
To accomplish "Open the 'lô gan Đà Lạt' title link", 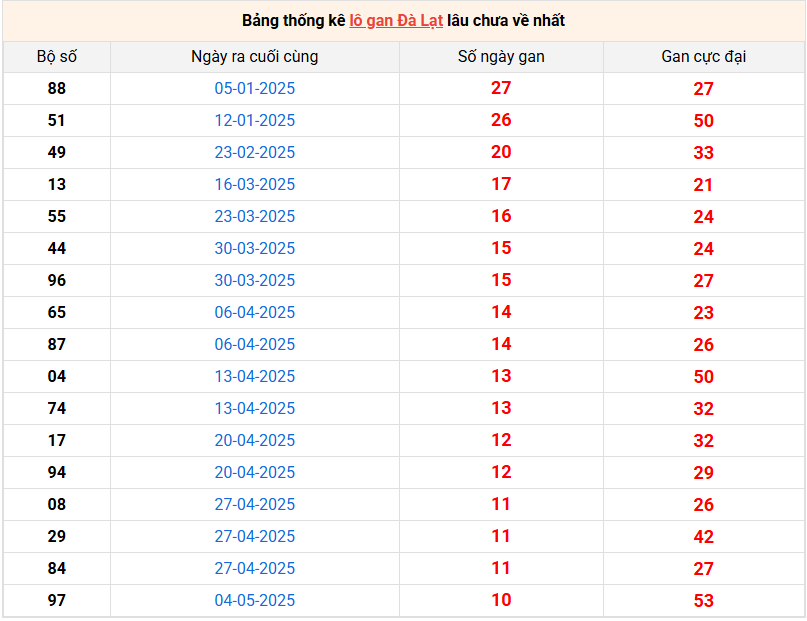I will pos(395,21).
